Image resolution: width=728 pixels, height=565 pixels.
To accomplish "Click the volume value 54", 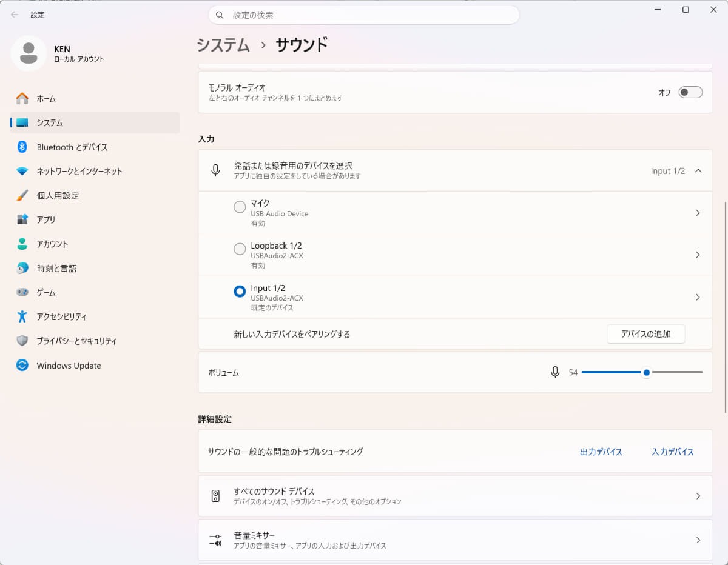I will pyautogui.click(x=573, y=372).
